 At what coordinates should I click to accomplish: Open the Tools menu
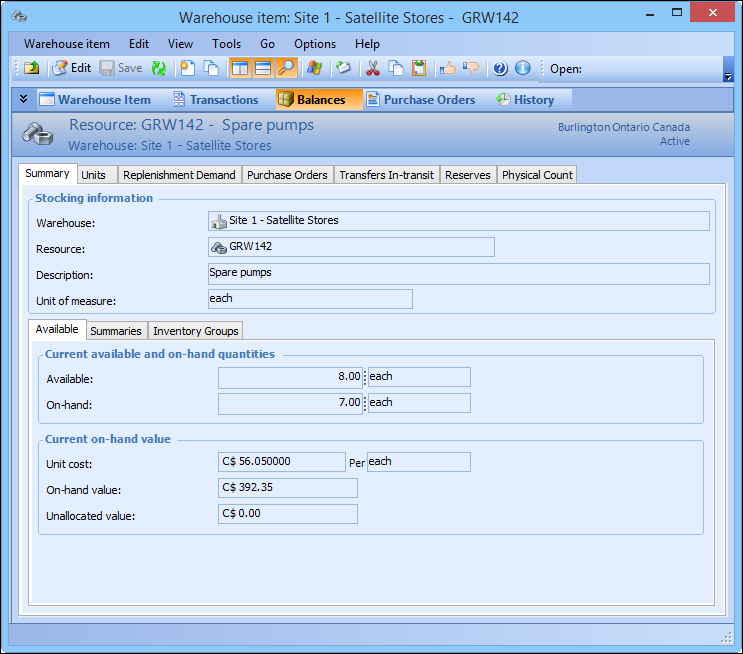(x=226, y=44)
